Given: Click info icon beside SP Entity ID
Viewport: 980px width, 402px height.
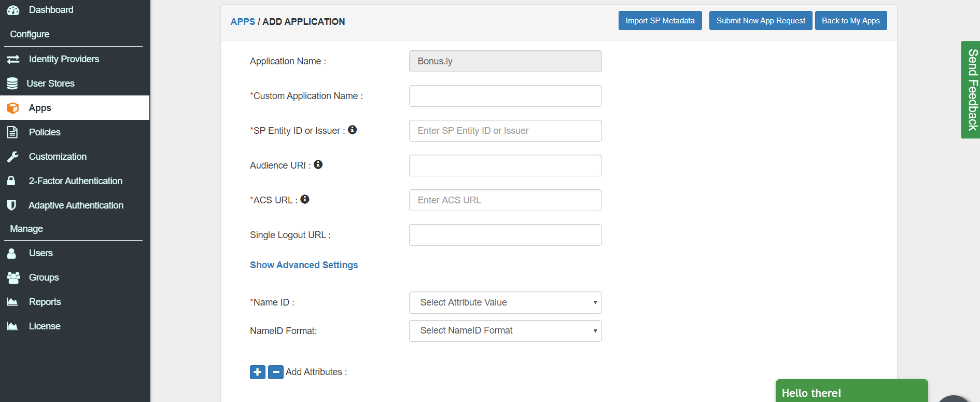Looking at the screenshot, I should (x=353, y=130).
